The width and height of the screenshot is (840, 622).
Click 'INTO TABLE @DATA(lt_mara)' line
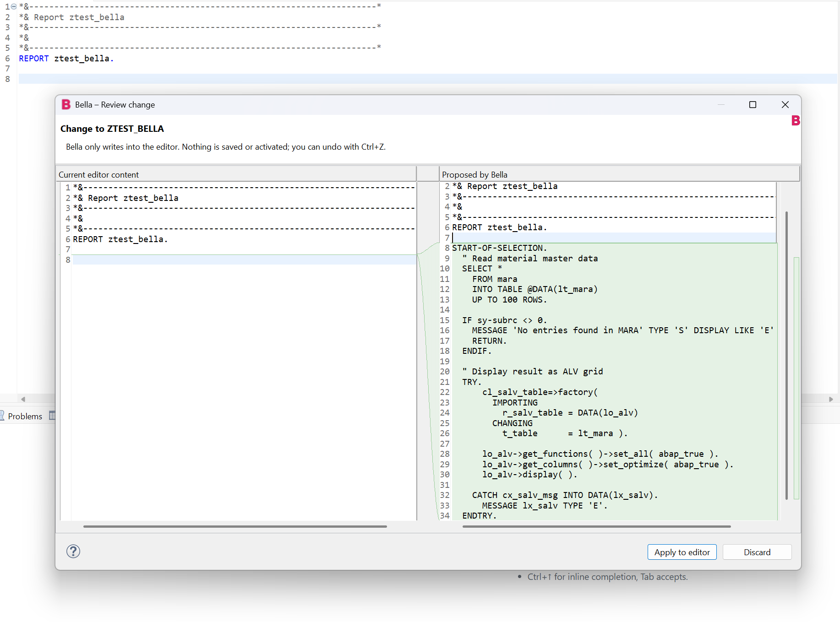(x=535, y=289)
